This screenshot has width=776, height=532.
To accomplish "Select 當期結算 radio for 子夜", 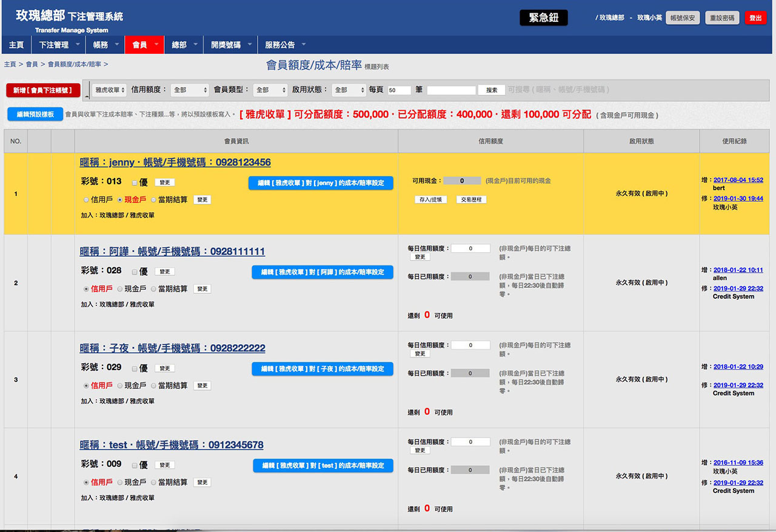I will (154, 385).
